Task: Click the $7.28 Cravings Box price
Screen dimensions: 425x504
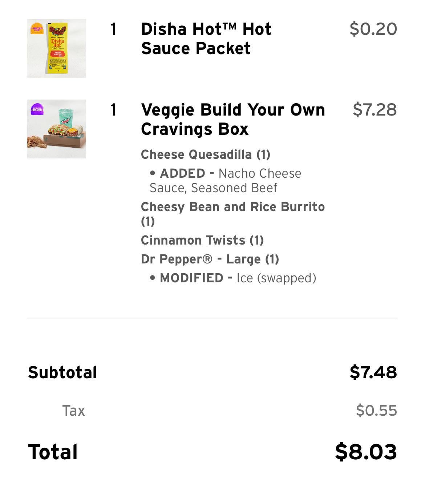Action: tap(375, 110)
